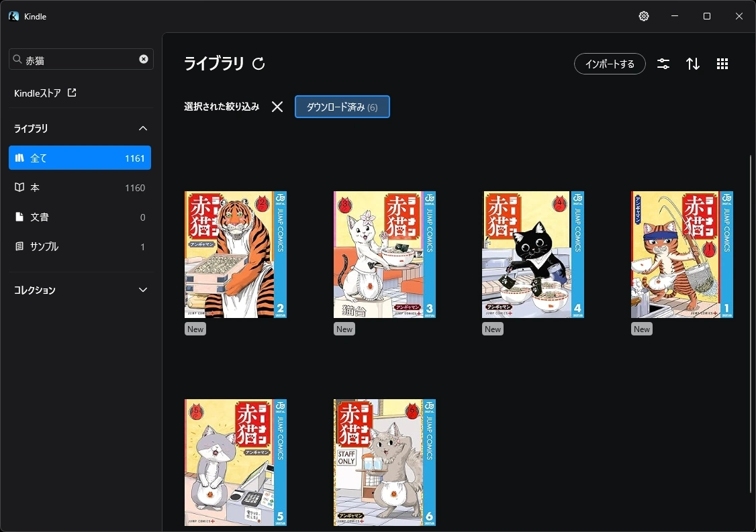Click the 選択された絞り込み label
The image size is (756, 532).
click(x=222, y=107)
